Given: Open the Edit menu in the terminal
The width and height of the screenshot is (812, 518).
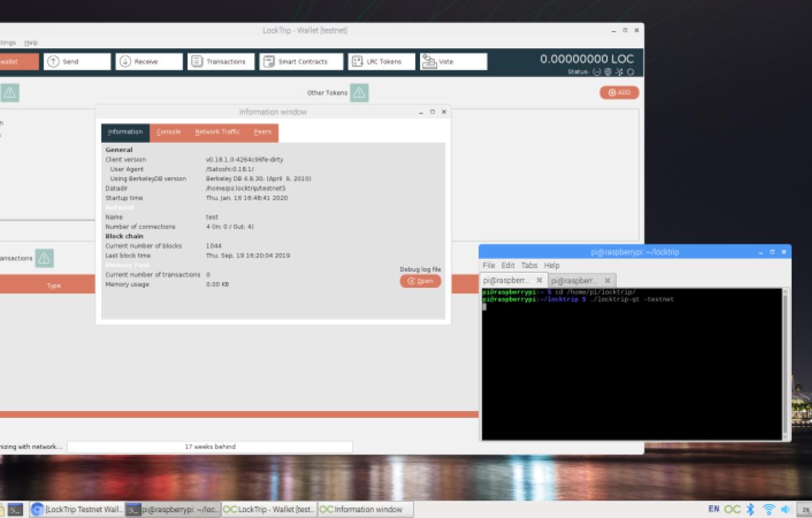Looking at the screenshot, I should [x=508, y=265].
